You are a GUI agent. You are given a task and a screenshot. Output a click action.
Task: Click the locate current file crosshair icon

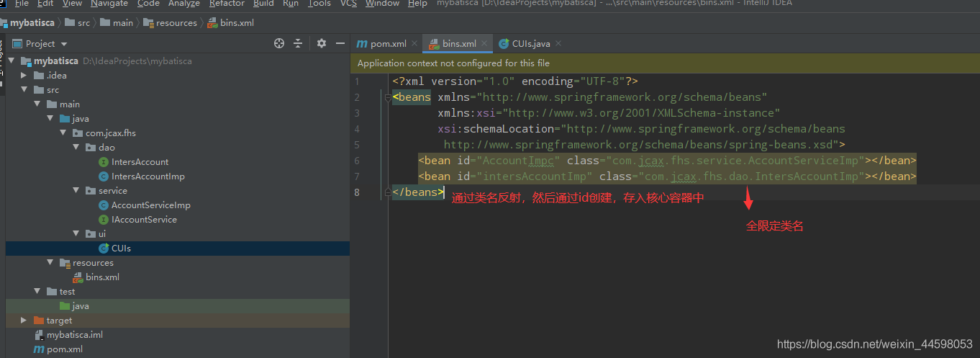(279, 44)
